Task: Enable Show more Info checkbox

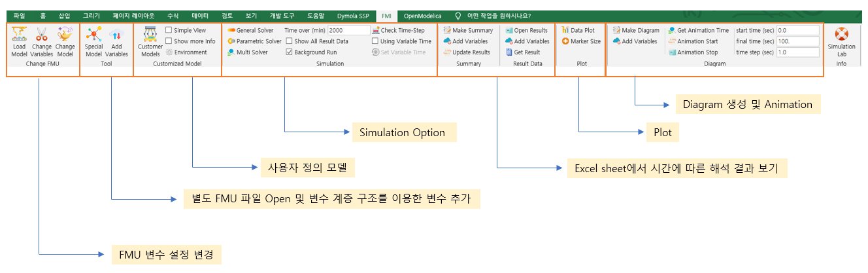Action: click(x=169, y=41)
